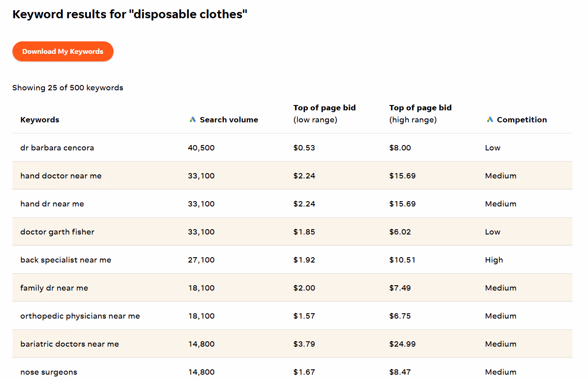588x380 pixels.
Task: Select the "hand doctor near me" keyword
Action: point(61,176)
